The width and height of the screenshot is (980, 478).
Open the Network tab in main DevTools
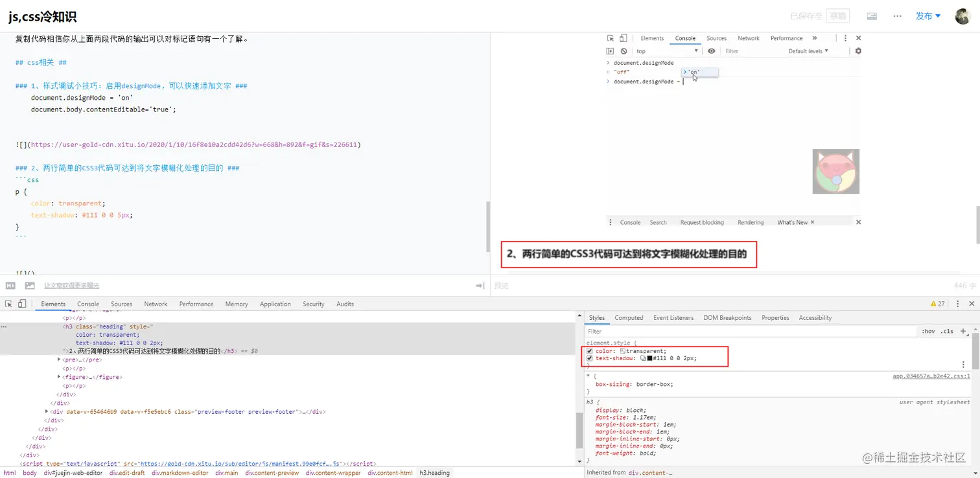156,304
